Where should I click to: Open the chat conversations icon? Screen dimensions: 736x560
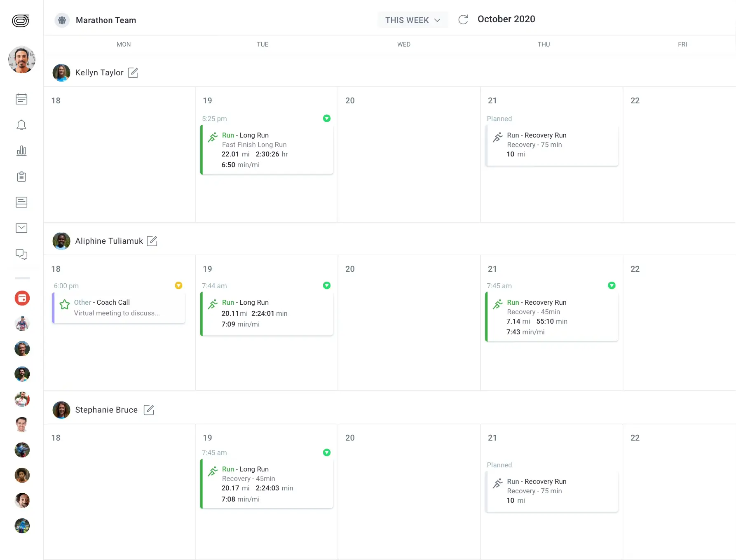coord(21,254)
